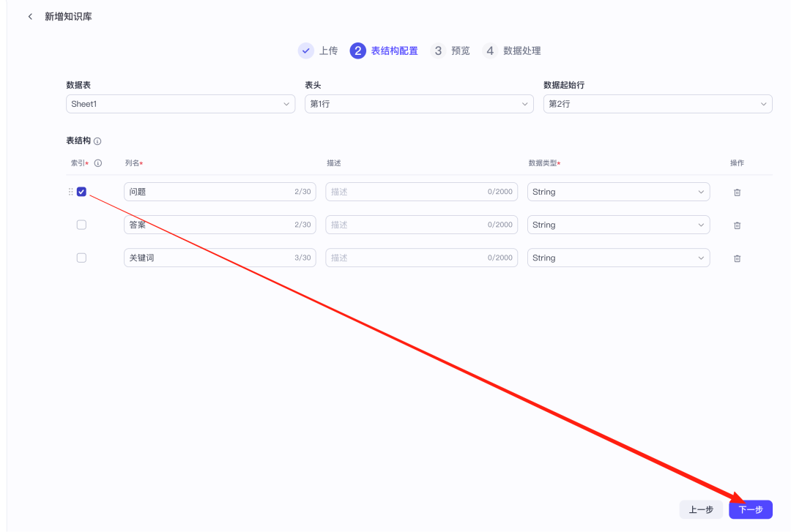Grab the drag handle of 问题 row
Image resolution: width=791 pixels, height=532 pixels.
(70, 192)
